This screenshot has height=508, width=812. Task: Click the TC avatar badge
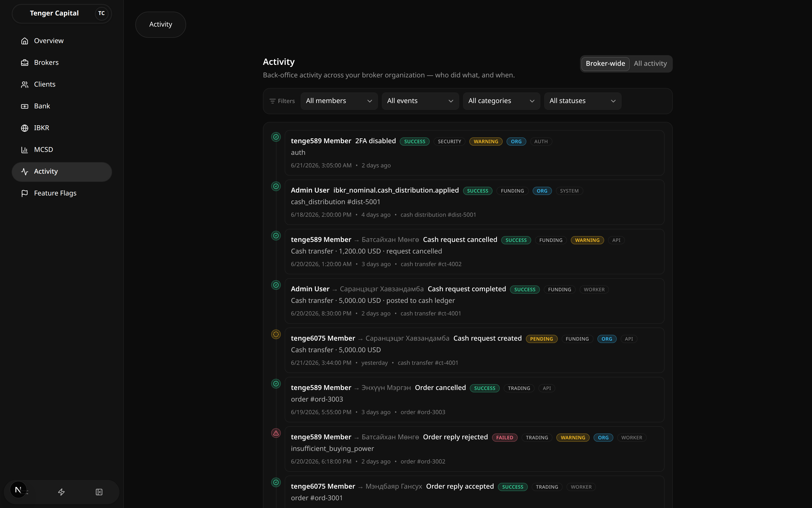click(x=101, y=14)
